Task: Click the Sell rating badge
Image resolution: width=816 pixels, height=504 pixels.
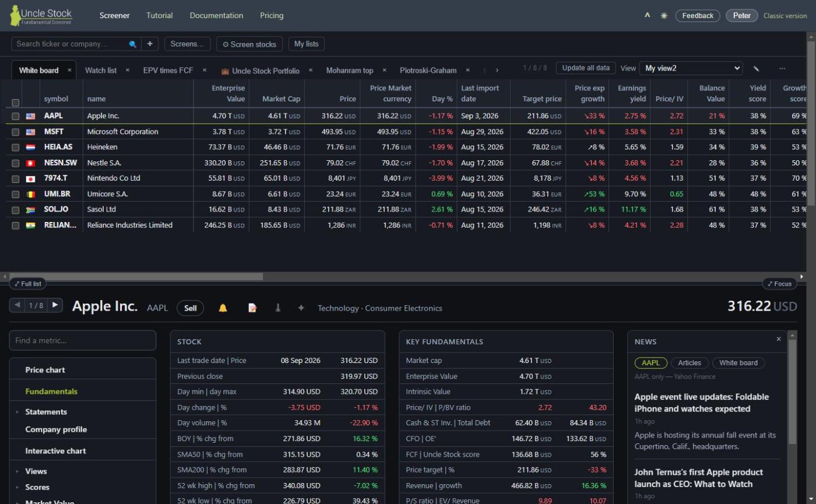Action: (190, 308)
